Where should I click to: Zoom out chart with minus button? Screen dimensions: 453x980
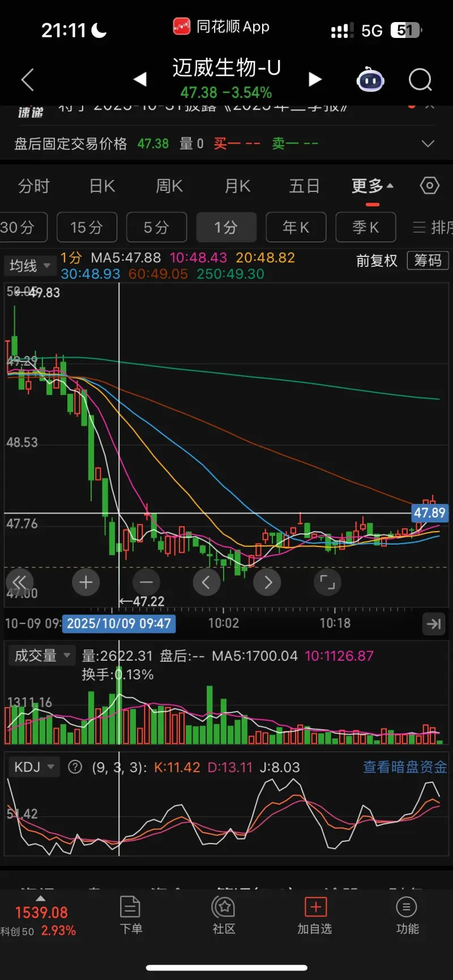(x=146, y=582)
